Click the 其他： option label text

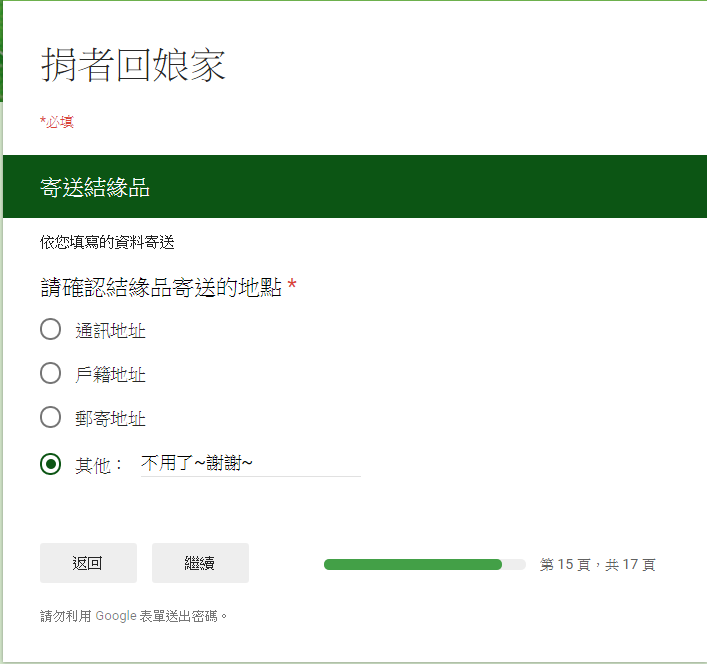tap(99, 465)
